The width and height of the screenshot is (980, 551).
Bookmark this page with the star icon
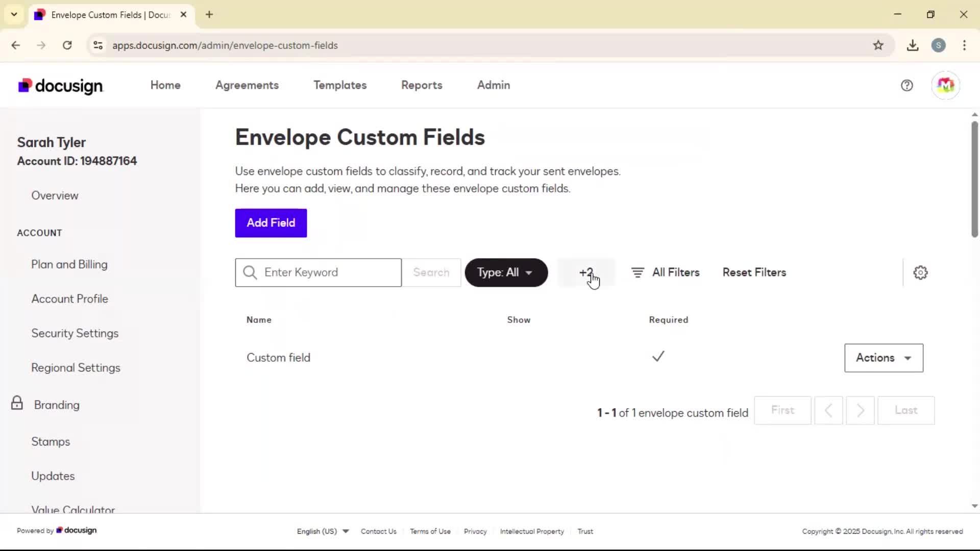[878, 45]
